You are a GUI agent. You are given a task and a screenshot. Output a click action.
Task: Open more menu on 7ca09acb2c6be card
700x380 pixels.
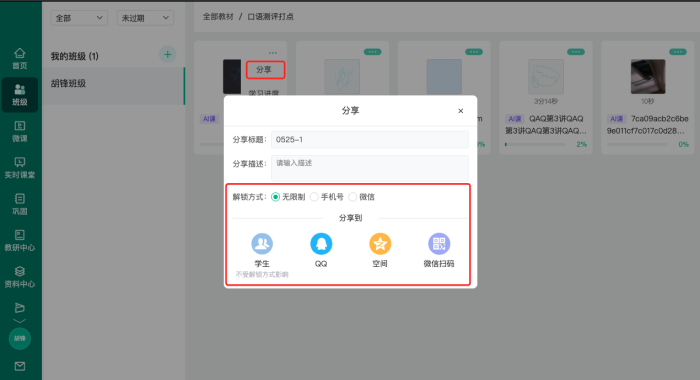[x=678, y=52]
